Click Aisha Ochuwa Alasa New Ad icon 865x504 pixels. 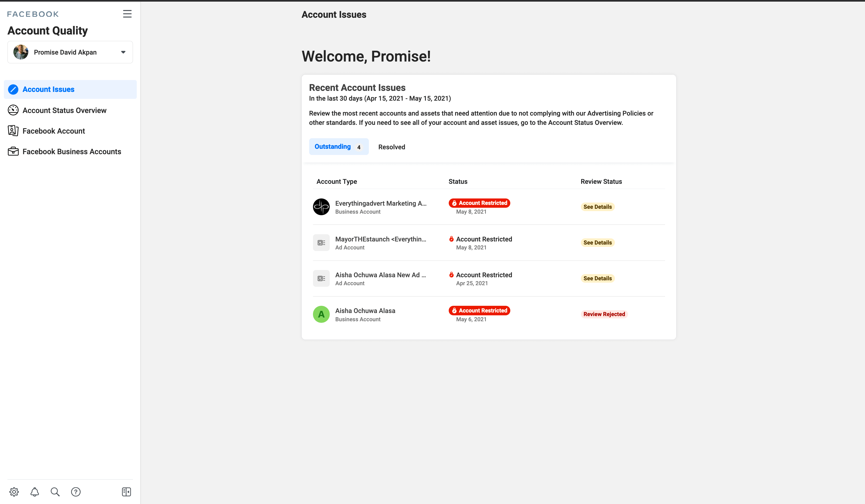[x=321, y=278]
